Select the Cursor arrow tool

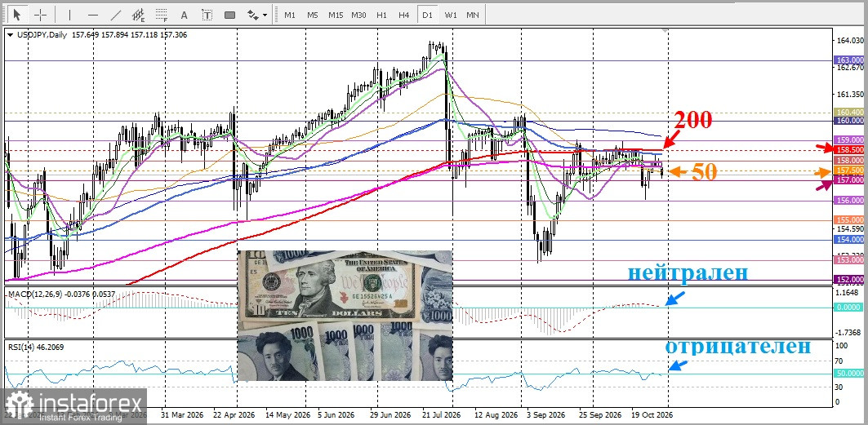point(18,15)
